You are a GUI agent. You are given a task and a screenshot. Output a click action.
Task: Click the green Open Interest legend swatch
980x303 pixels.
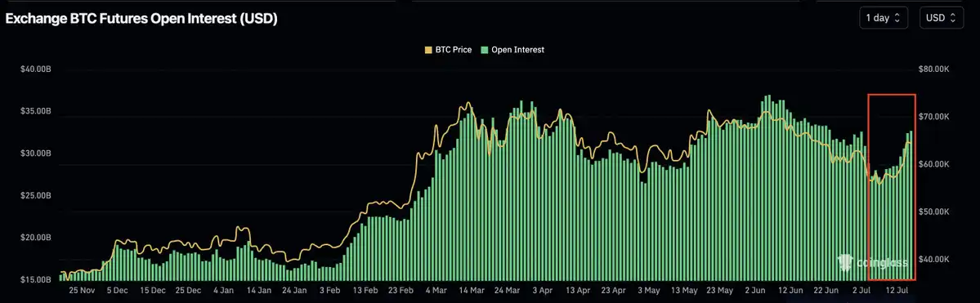pyautogui.click(x=484, y=49)
